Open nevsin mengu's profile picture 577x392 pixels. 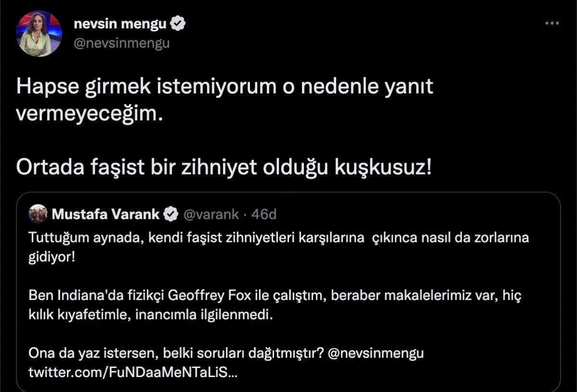click(x=42, y=31)
